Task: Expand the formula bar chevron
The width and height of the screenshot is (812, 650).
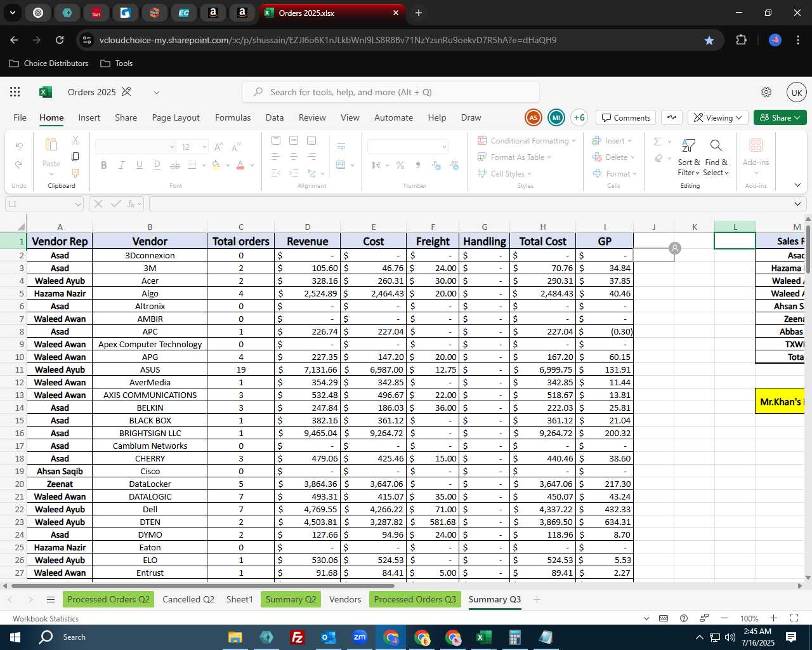Action: (797, 204)
